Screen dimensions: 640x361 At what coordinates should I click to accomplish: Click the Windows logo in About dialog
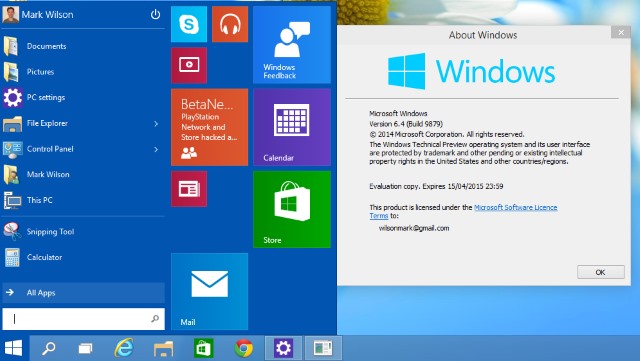tap(406, 71)
